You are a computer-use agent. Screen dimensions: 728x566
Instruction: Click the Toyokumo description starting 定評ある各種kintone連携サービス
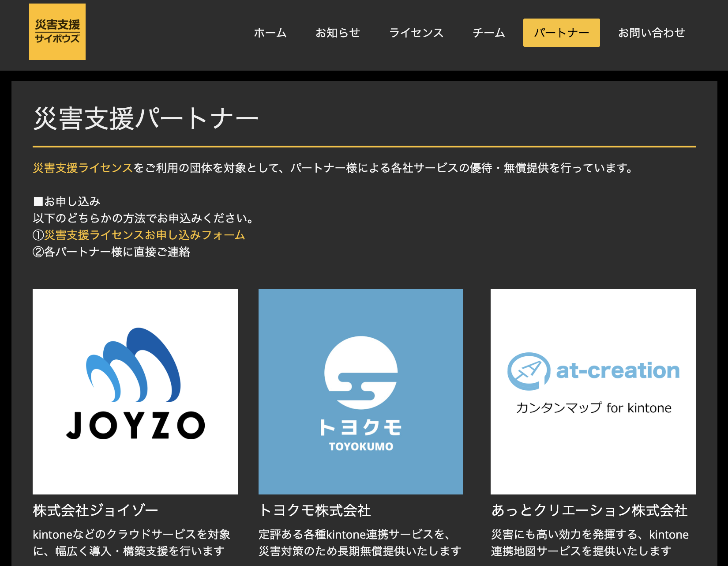coord(360,543)
